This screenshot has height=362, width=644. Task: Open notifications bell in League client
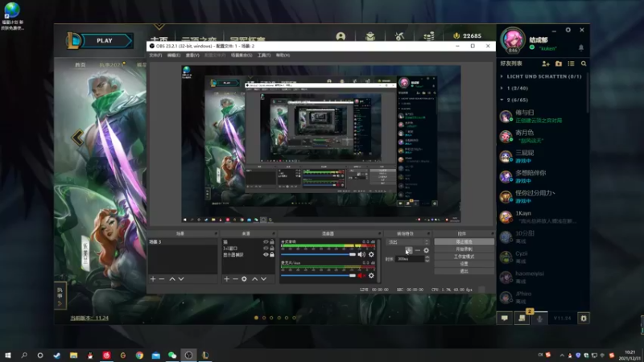point(581,48)
